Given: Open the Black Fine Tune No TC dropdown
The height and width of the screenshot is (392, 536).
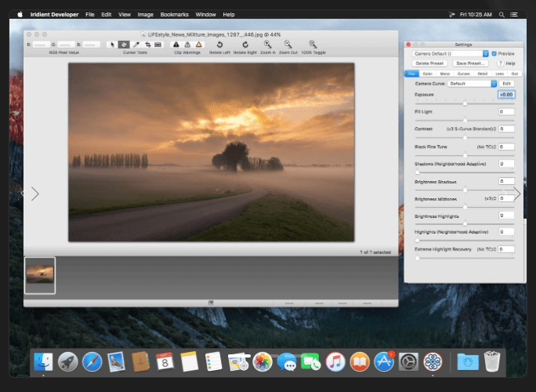Looking at the screenshot, I should pos(487,147).
